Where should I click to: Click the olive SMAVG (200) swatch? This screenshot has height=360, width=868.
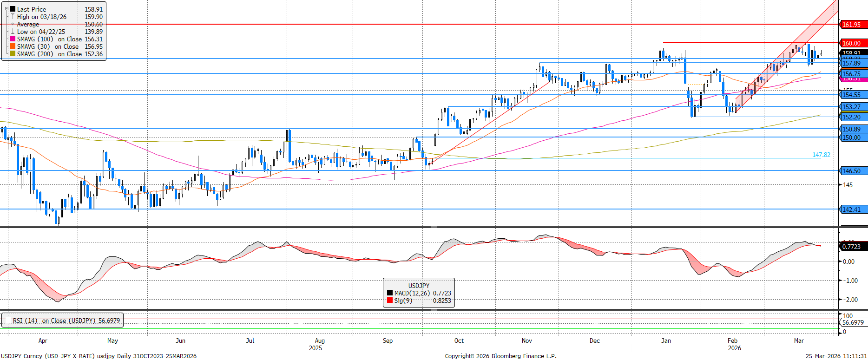(13, 54)
